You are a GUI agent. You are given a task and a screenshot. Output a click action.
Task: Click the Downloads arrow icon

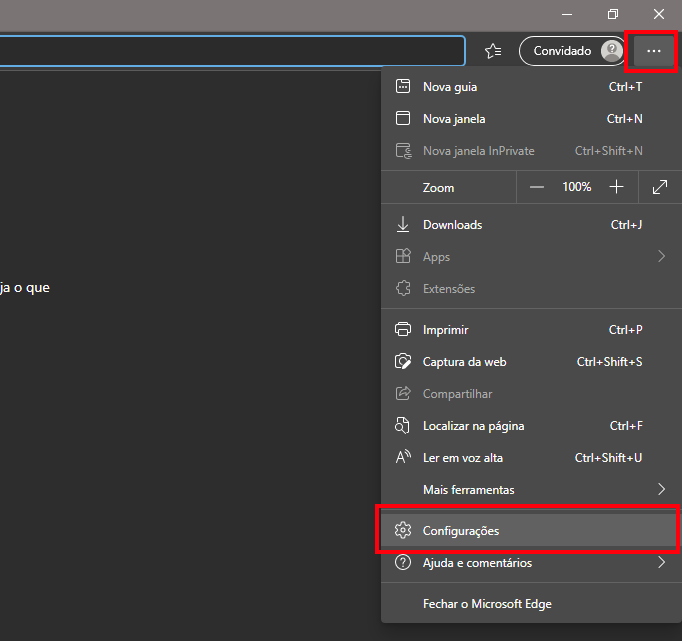coord(404,225)
